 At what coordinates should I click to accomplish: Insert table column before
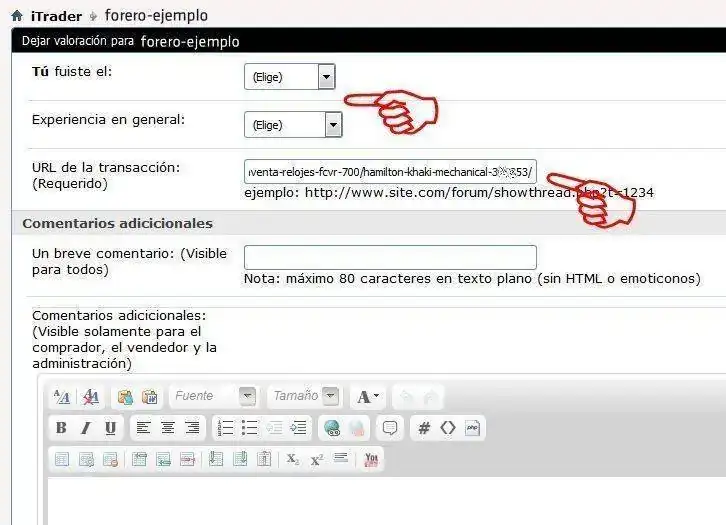coord(216,459)
